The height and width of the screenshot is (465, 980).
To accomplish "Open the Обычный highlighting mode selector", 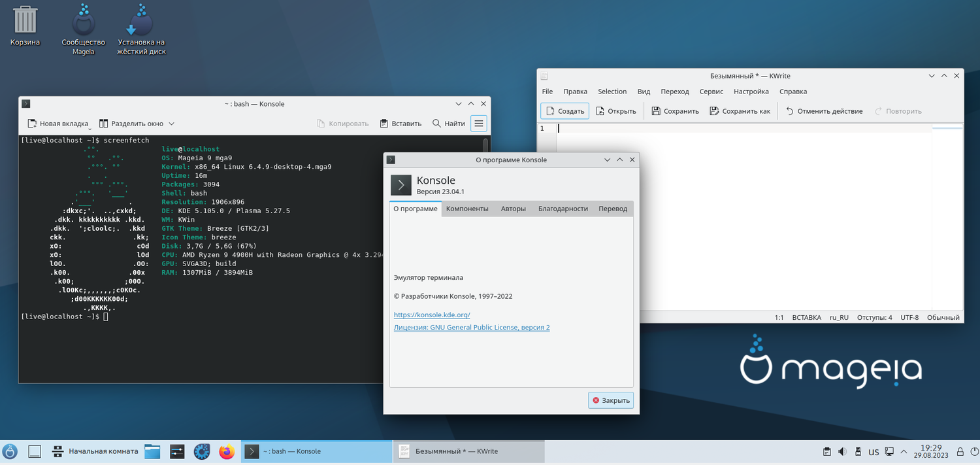I will (x=943, y=318).
